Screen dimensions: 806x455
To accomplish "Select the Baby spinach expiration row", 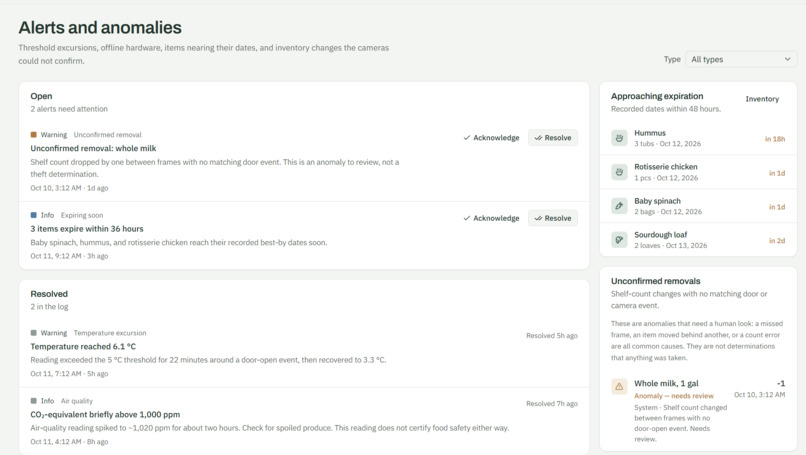I will click(x=698, y=206).
